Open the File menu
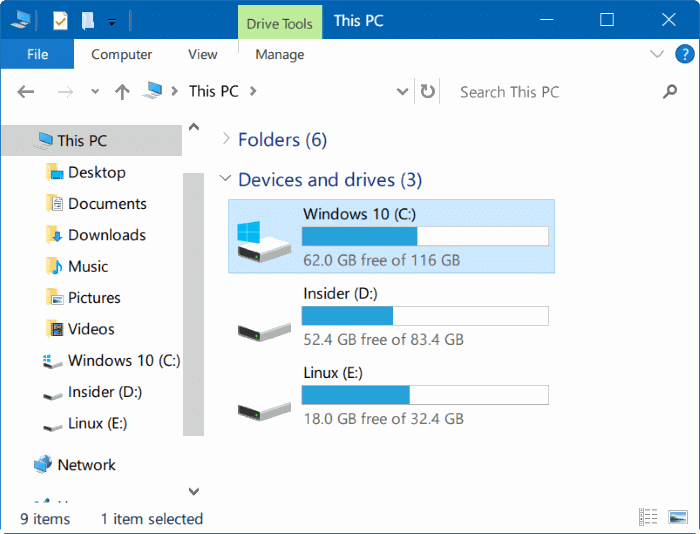The width and height of the screenshot is (700, 534). click(x=37, y=54)
